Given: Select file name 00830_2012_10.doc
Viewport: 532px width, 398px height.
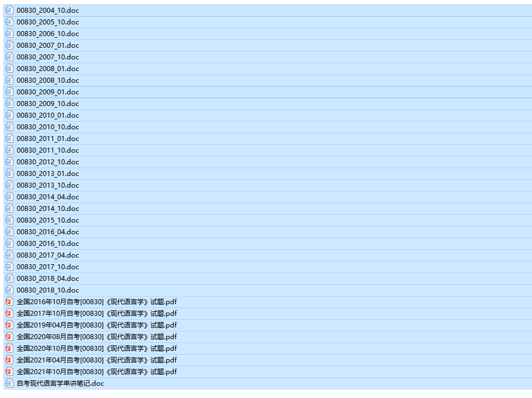Looking at the screenshot, I should pos(48,162).
